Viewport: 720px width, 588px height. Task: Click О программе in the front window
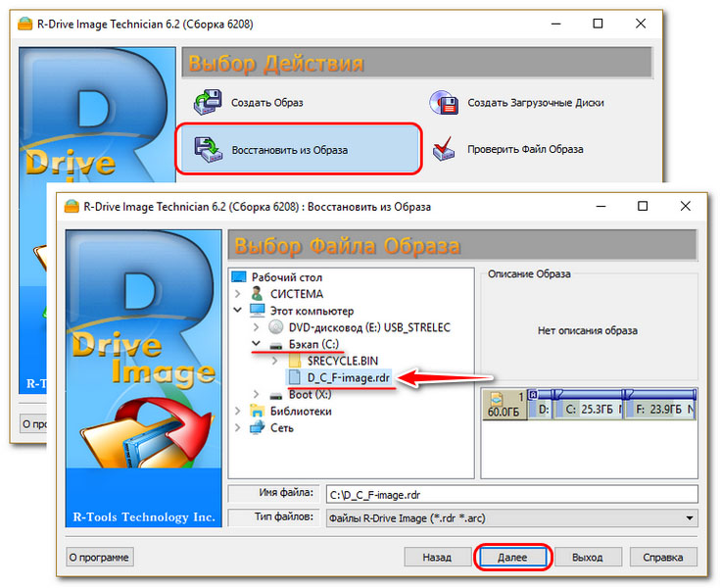coord(99,558)
